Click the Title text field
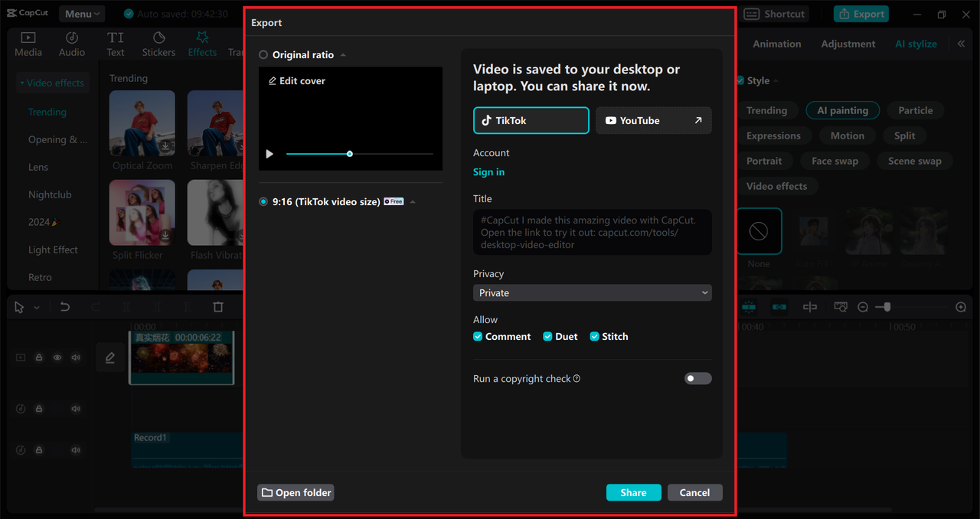Viewport: 980px width, 519px height. [593, 232]
